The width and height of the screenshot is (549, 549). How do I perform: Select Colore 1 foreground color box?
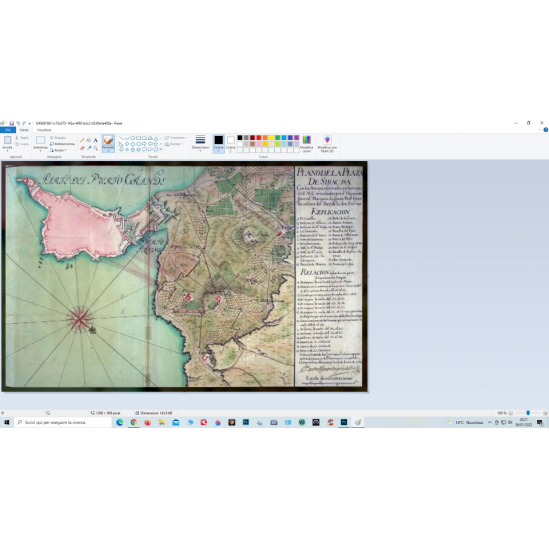point(218,144)
